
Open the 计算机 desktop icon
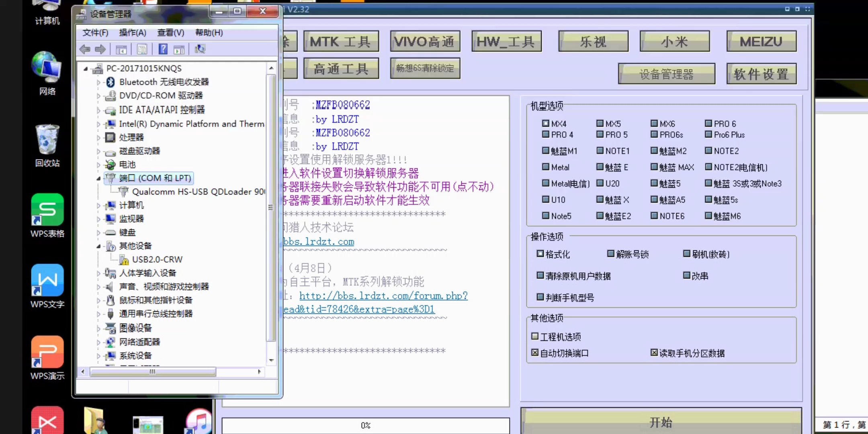47,12
